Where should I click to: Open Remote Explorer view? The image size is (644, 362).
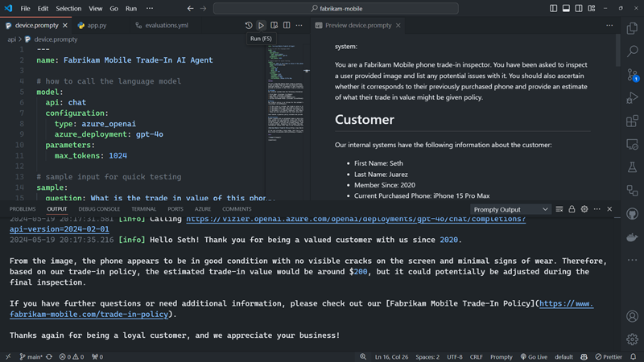(x=632, y=145)
